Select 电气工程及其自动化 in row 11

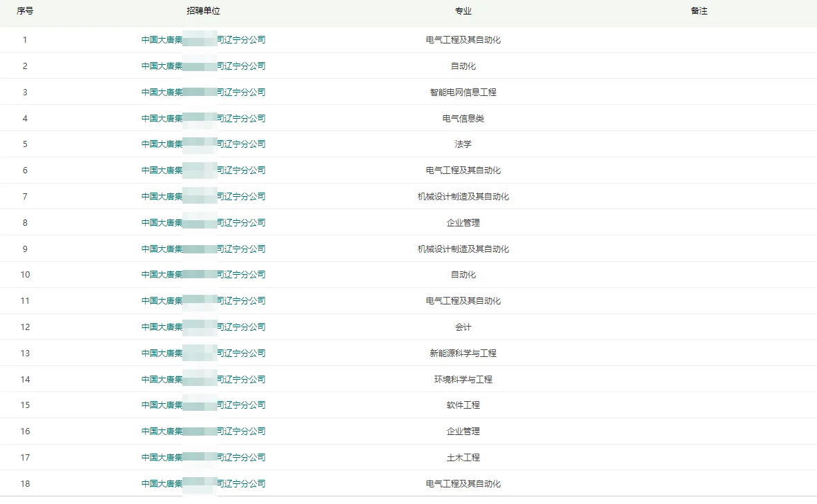point(463,301)
